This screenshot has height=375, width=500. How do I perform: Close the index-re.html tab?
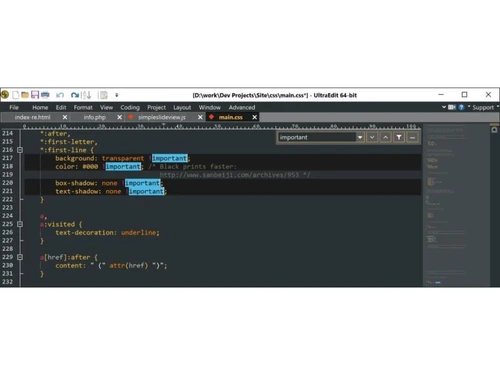pos(65,117)
